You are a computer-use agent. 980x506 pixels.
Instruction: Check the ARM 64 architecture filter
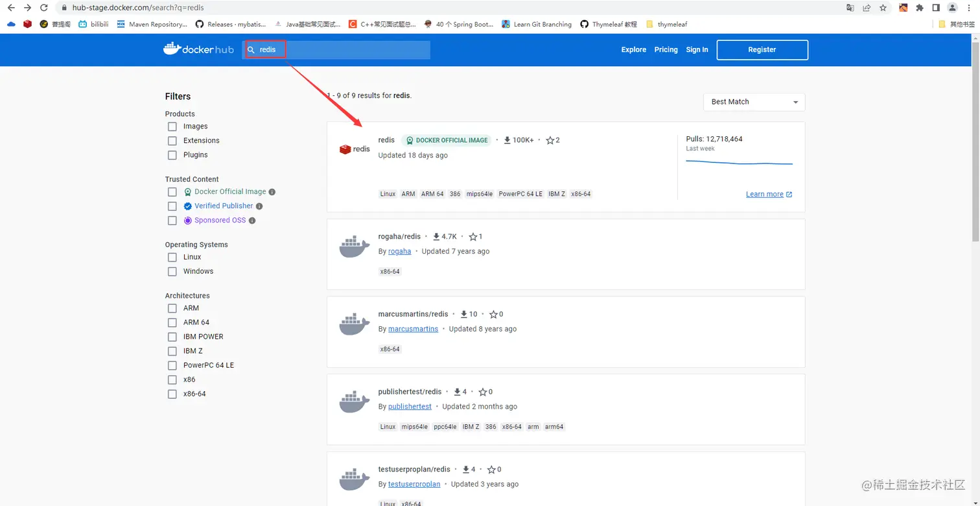tap(172, 322)
